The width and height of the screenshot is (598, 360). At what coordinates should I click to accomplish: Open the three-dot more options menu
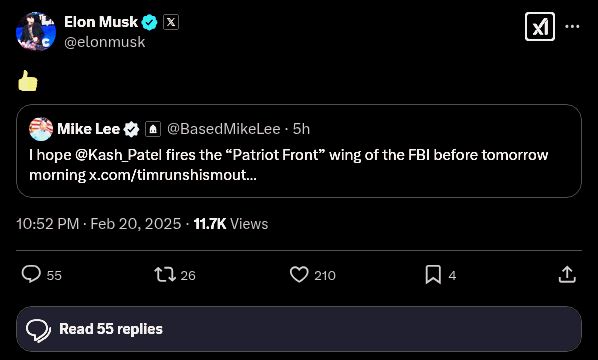click(572, 26)
